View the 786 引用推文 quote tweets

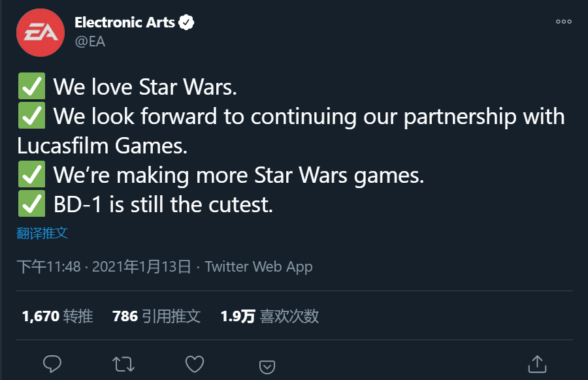point(156,316)
